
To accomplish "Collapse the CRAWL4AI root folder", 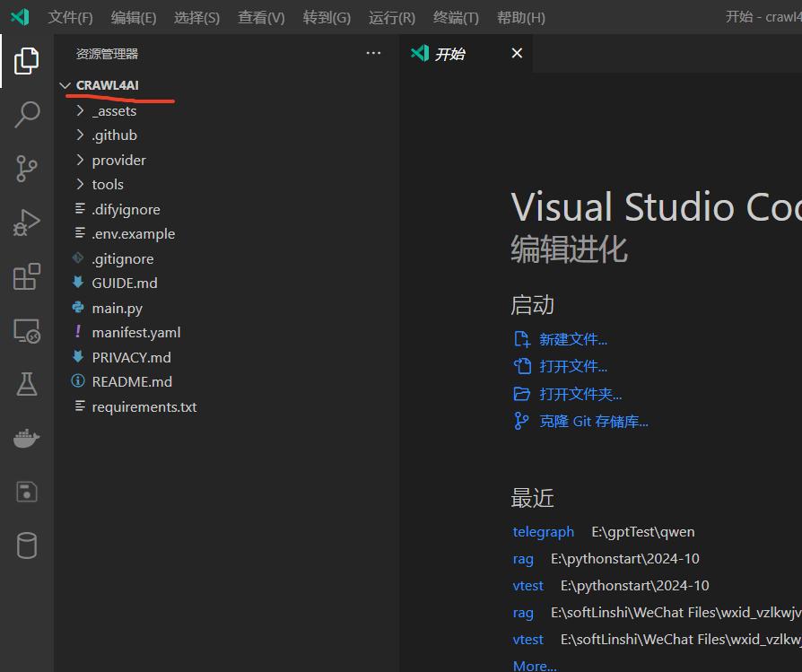I will click(x=65, y=85).
